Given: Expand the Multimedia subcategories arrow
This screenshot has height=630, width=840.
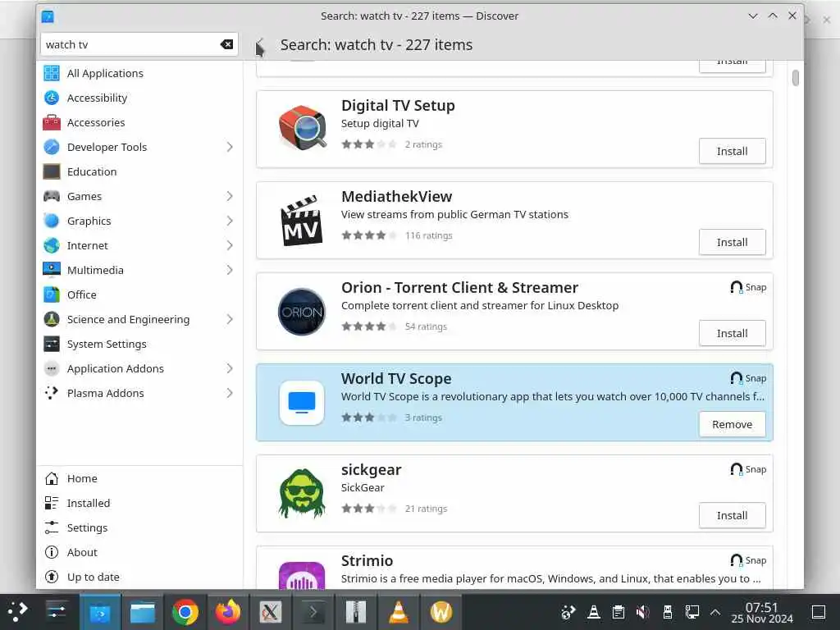Looking at the screenshot, I should tap(230, 270).
